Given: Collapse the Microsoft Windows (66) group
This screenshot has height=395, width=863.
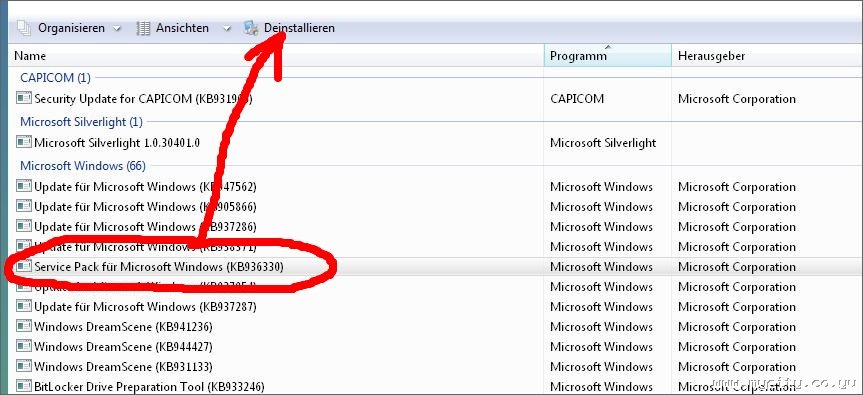Looking at the screenshot, I should pyautogui.click(x=83, y=166).
